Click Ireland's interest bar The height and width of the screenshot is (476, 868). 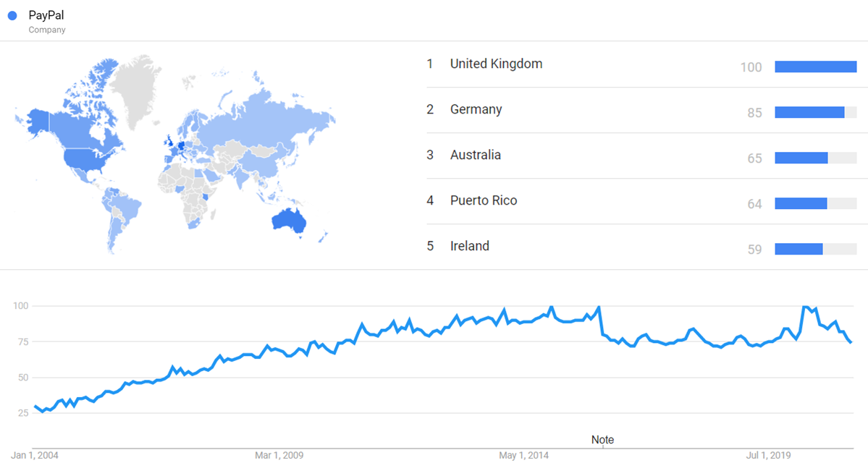pos(799,249)
